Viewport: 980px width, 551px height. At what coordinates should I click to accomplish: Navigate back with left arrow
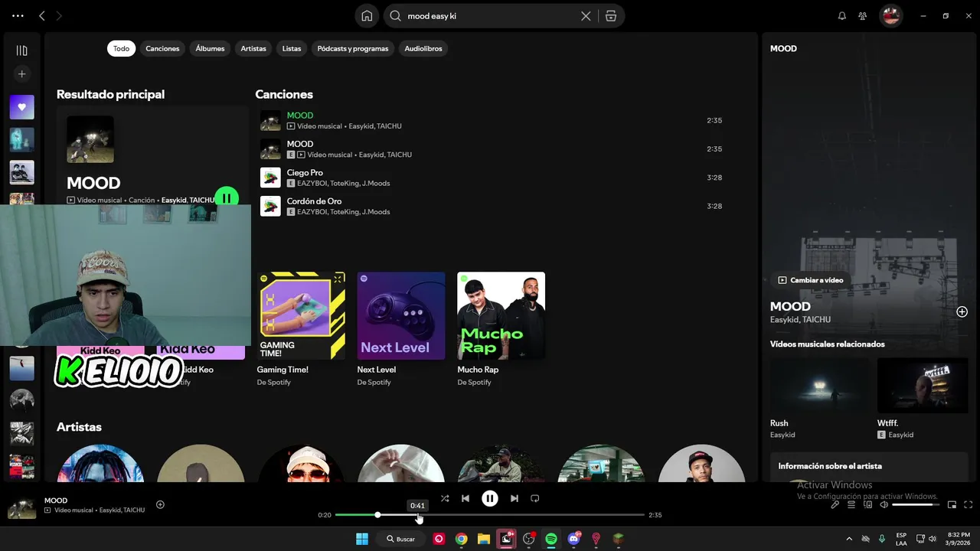pos(42,16)
